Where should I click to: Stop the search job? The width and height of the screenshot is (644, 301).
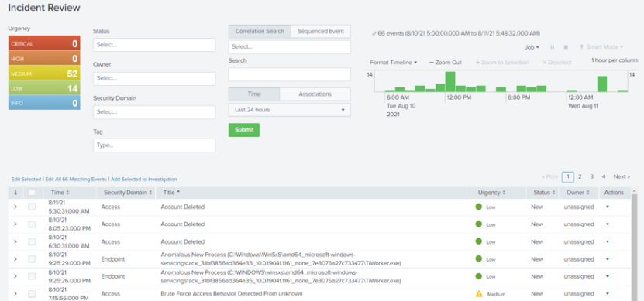tap(566, 47)
